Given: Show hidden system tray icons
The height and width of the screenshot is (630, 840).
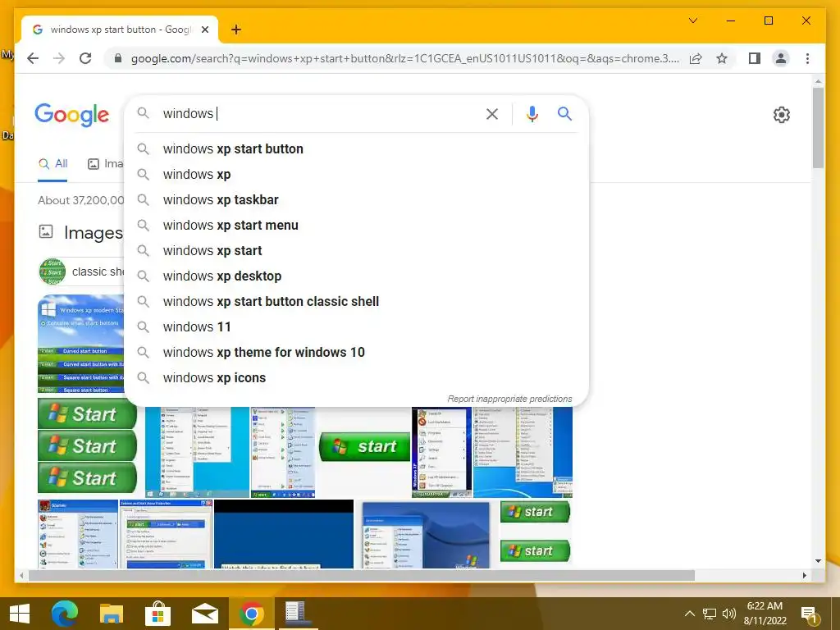Looking at the screenshot, I should tap(690, 614).
